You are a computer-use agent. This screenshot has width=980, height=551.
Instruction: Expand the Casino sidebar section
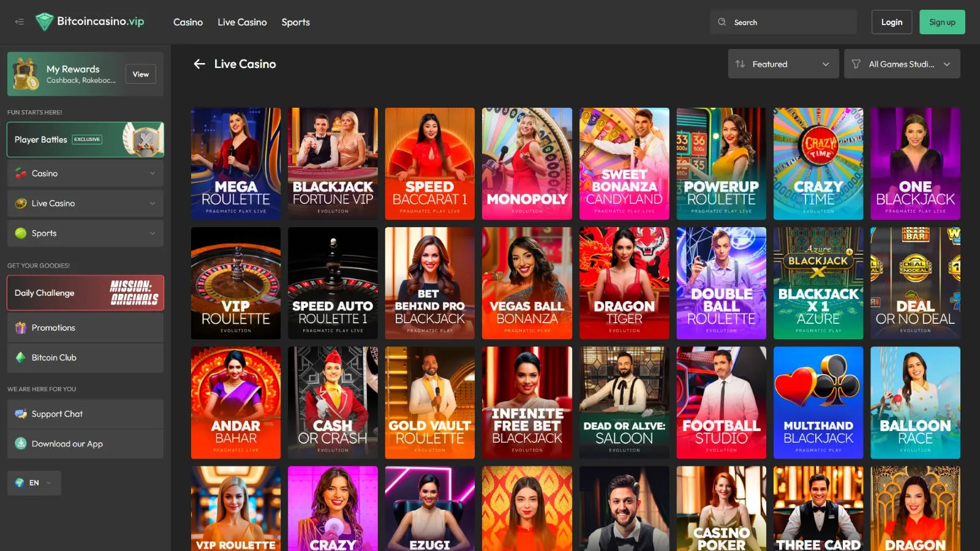coord(153,173)
